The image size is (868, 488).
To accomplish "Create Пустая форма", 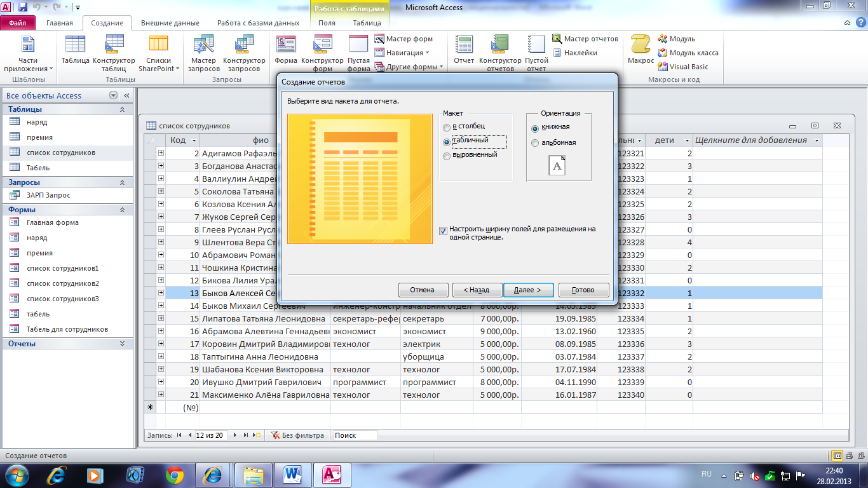I will (x=359, y=53).
